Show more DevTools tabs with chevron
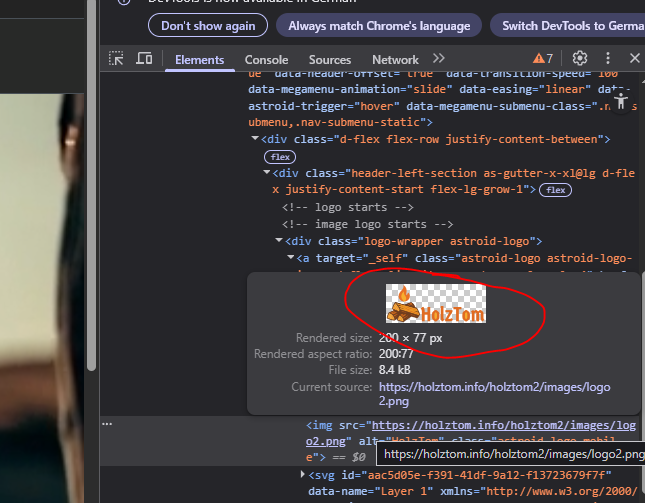 tap(438, 59)
